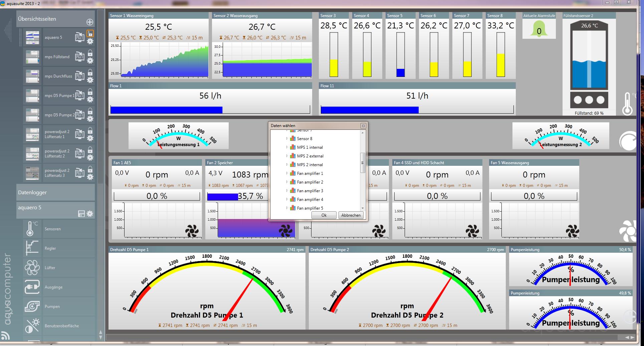Add a new overview page with plus icon
Viewport: 644px width, 346px height.
point(90,22)
